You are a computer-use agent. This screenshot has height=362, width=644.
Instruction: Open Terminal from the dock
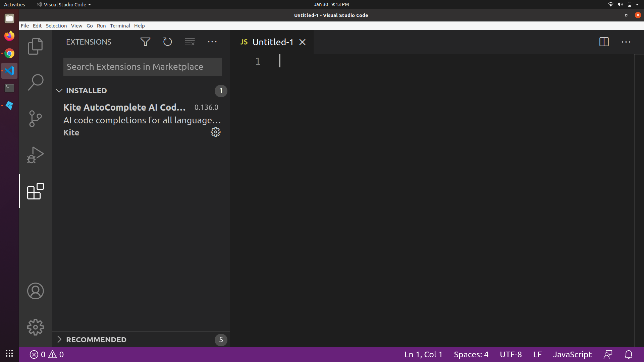click(9, 88)
